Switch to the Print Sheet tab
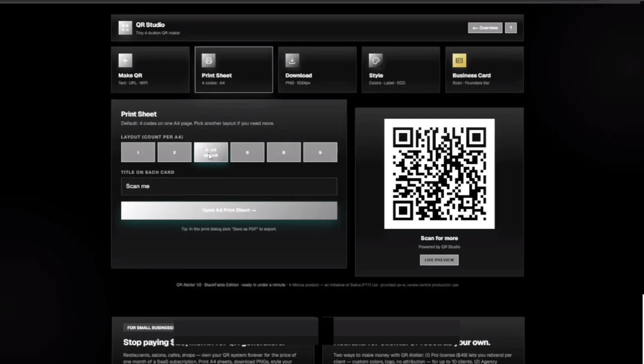Screen dimensions: 644x364 [x=234, y=69]
